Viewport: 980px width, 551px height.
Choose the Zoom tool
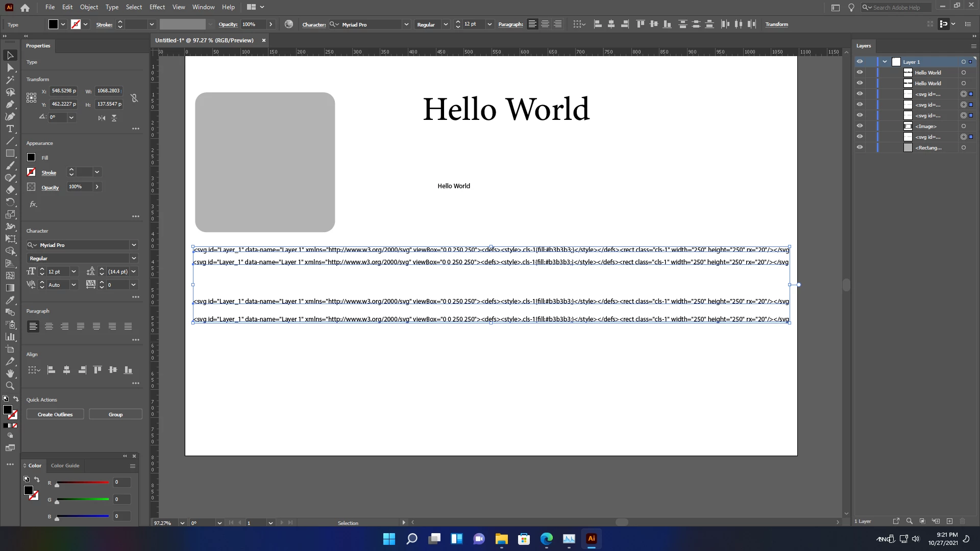pyautogui.click(x=10, y=386)
